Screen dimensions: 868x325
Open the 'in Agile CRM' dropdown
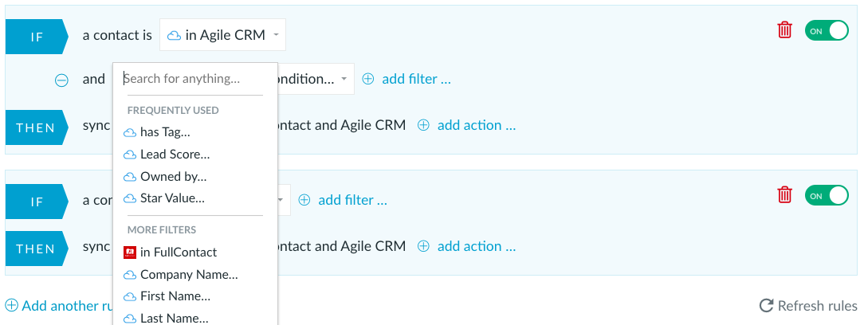tap(223, 35)
